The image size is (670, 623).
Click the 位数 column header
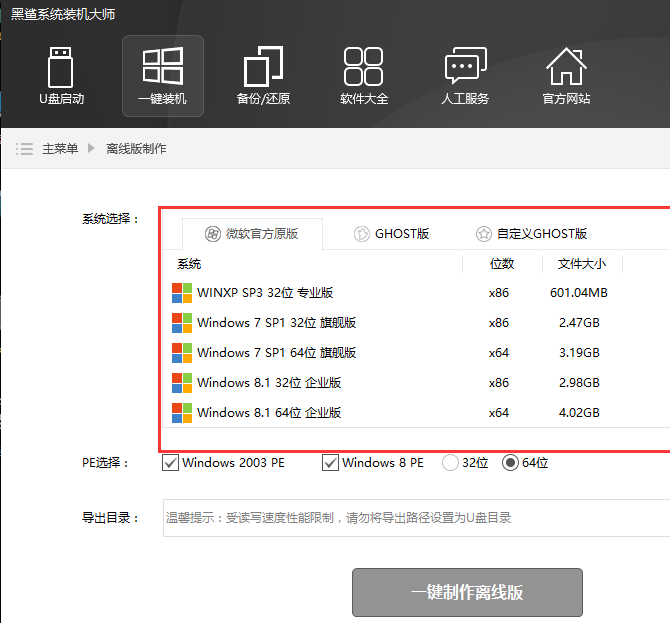coord(502,264)
